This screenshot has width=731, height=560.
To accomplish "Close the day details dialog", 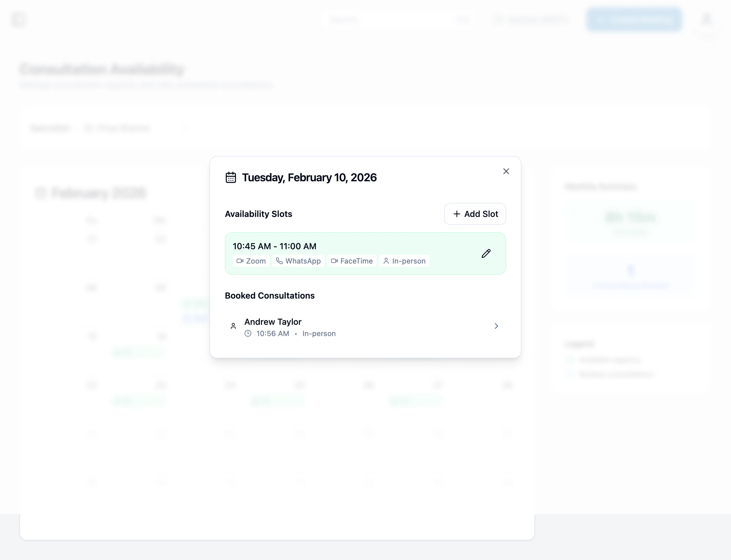I will (x=506, y=171).
